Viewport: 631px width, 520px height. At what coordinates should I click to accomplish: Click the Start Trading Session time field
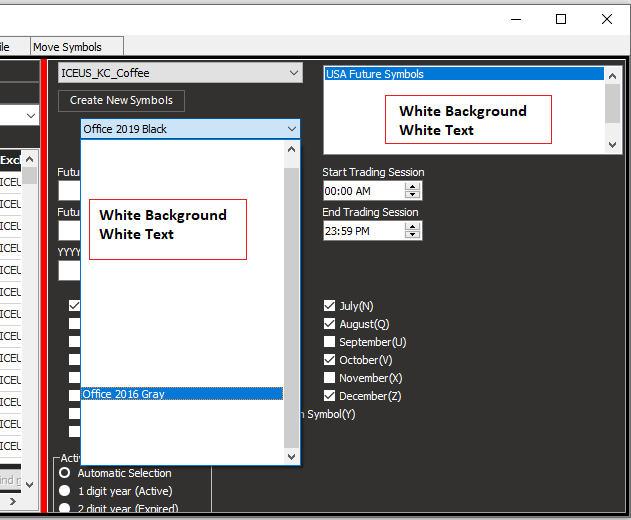pyautogui.click(x=364, y=191)
